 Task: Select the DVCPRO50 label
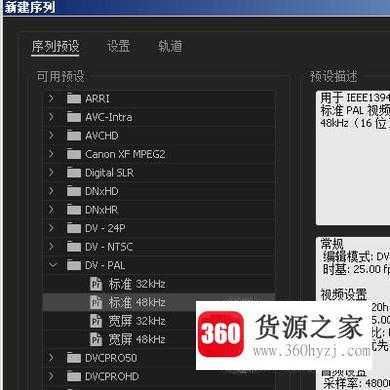(x=111, y=358)
